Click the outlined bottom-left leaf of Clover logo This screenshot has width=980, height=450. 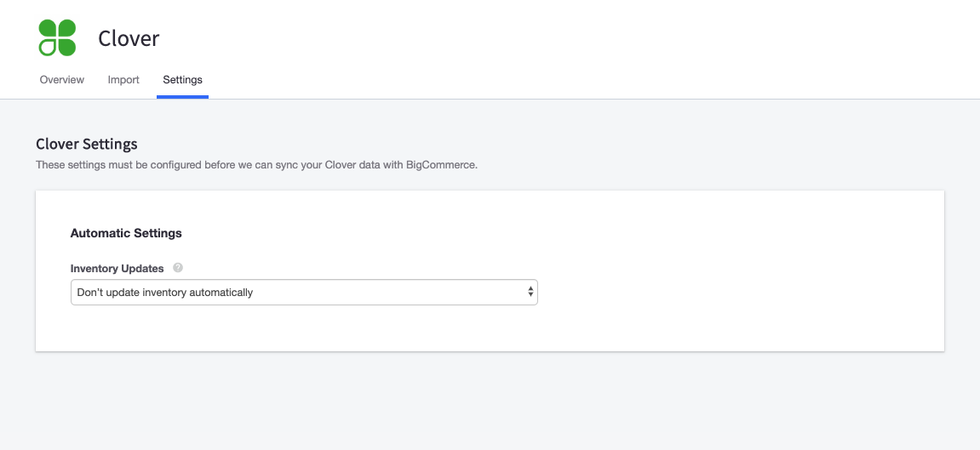(48, 48)
